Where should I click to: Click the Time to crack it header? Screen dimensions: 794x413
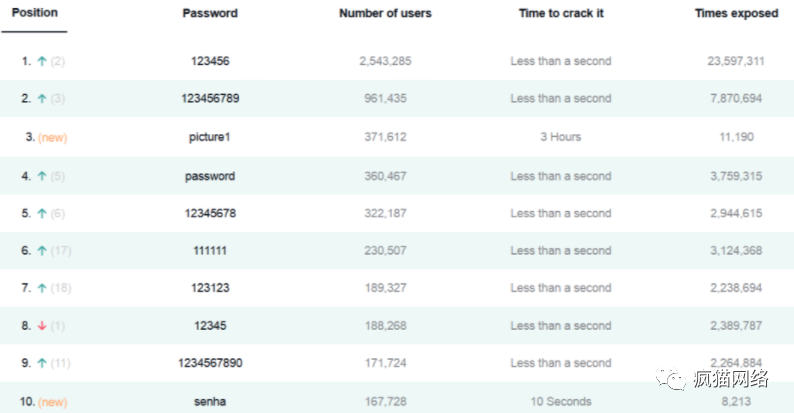point(561,13)
